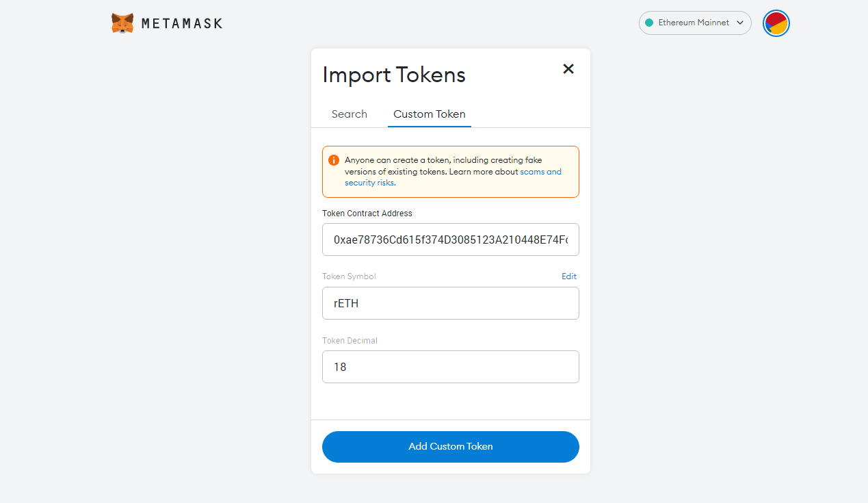Click Edit next to Token Symbol

[x=569, y=276]
